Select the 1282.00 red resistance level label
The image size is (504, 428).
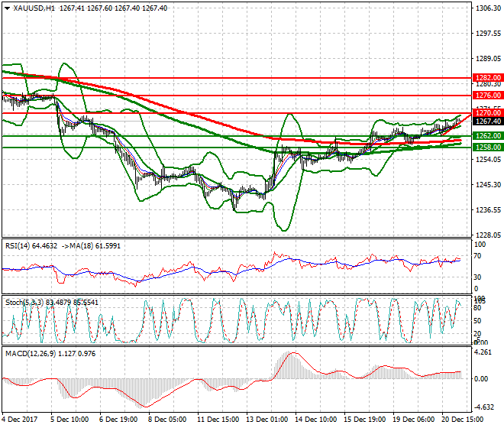[488, 77]
